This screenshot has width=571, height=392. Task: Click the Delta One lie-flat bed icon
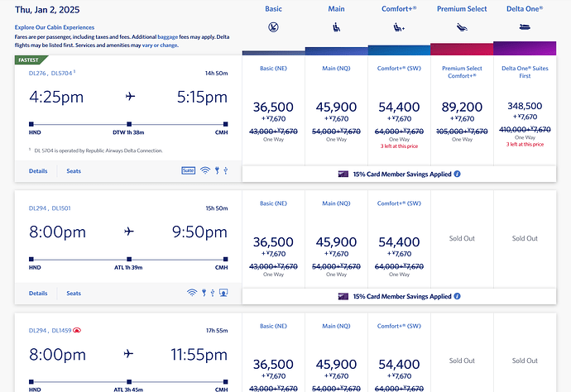point(523,26)
